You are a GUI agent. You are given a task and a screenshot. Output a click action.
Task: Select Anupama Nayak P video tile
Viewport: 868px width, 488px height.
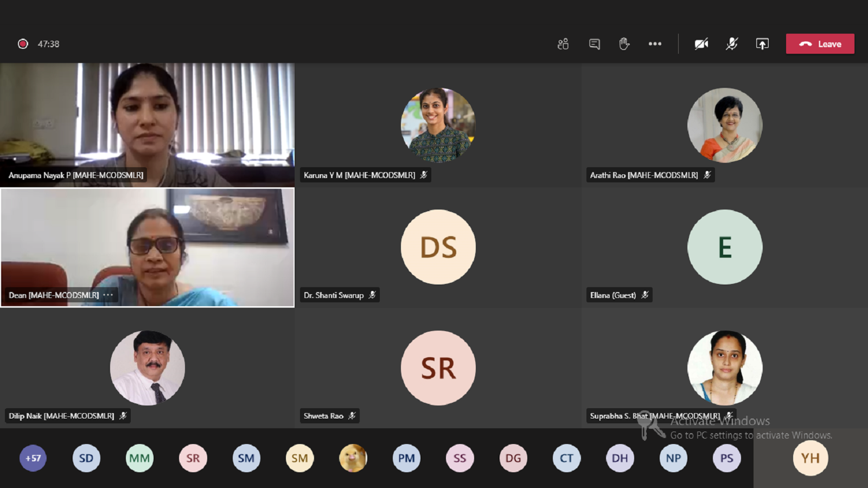point(147,125)
